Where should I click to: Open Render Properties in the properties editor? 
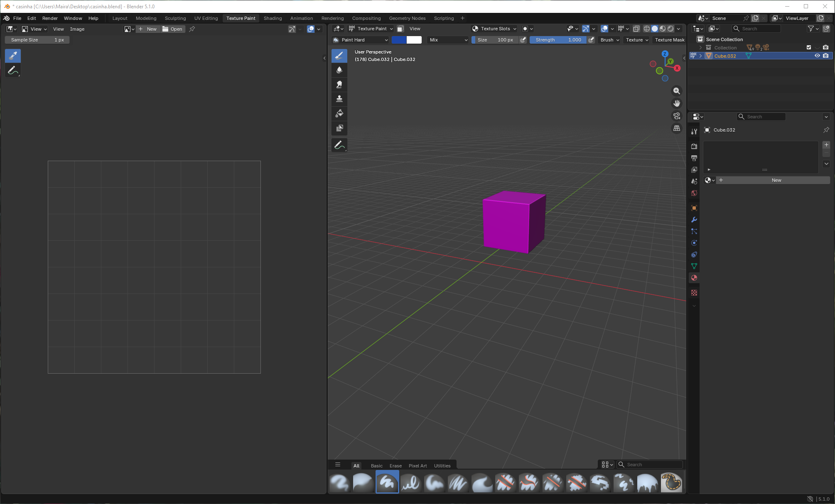coord(694,146)
